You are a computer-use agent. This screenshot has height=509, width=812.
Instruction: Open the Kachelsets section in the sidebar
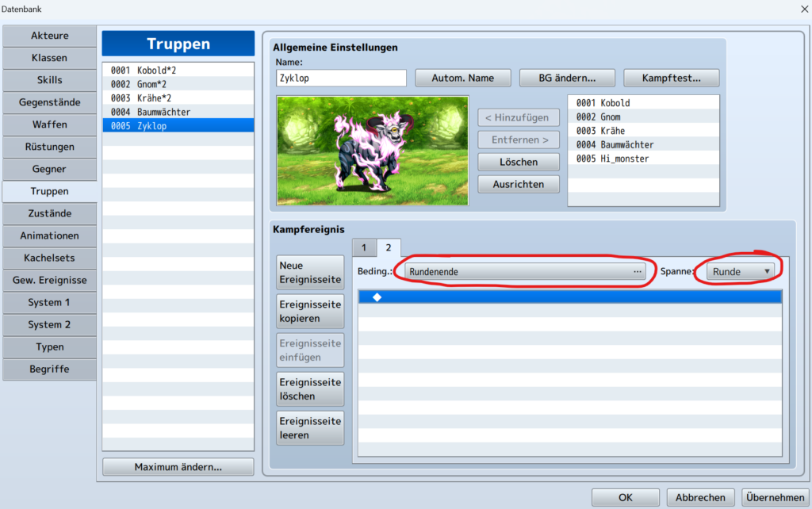49,258
